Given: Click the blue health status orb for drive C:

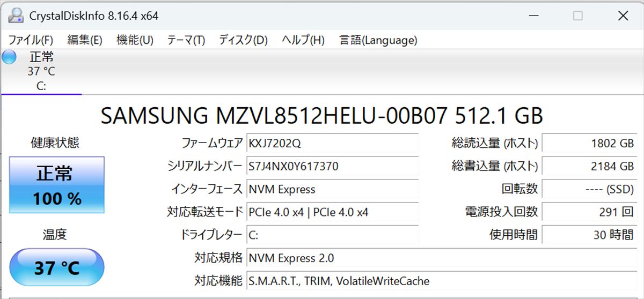Looking at the screenshot, I should coord(9,57).
